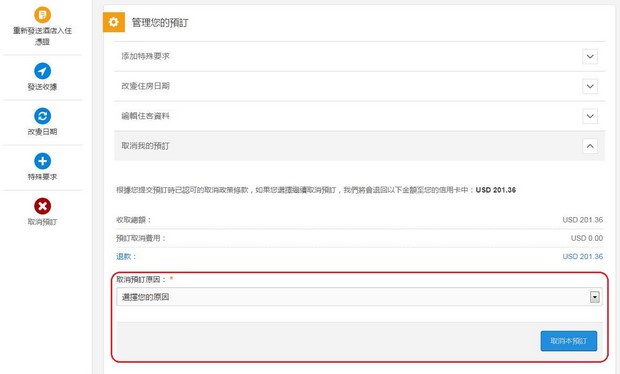Click the 重新發送酒店入住憑證 sidebar label
The height and width of the screenshot is (374, 620).
click(42, 36)
